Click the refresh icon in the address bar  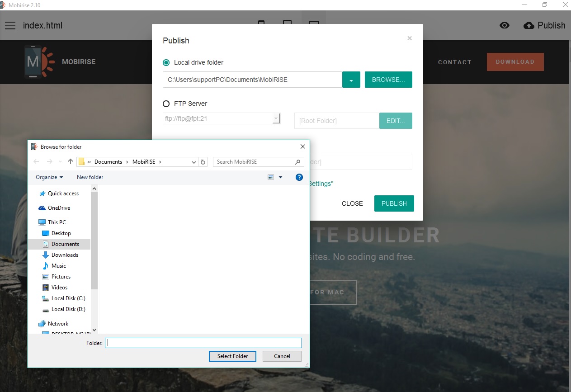pyautogui.click(x=203, y=161)
